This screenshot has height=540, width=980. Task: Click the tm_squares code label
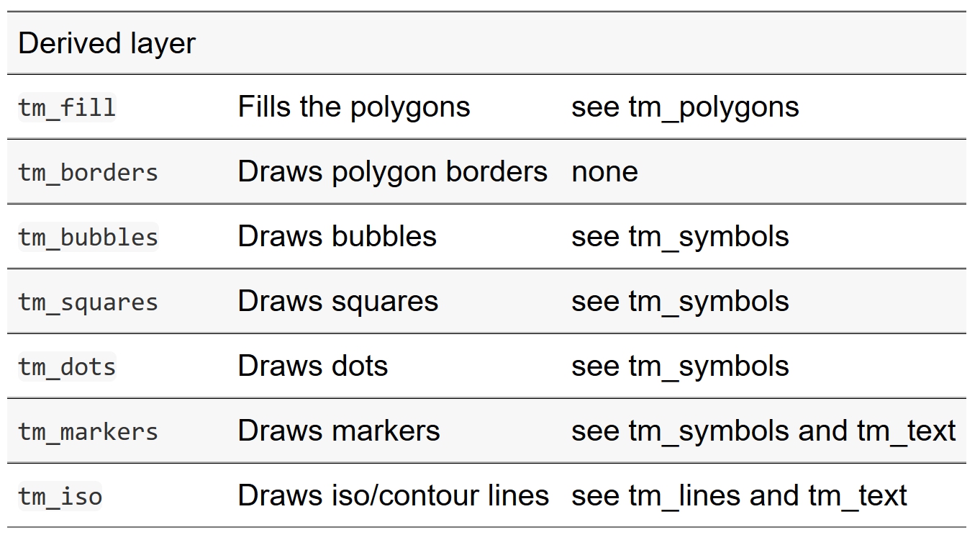88,302
